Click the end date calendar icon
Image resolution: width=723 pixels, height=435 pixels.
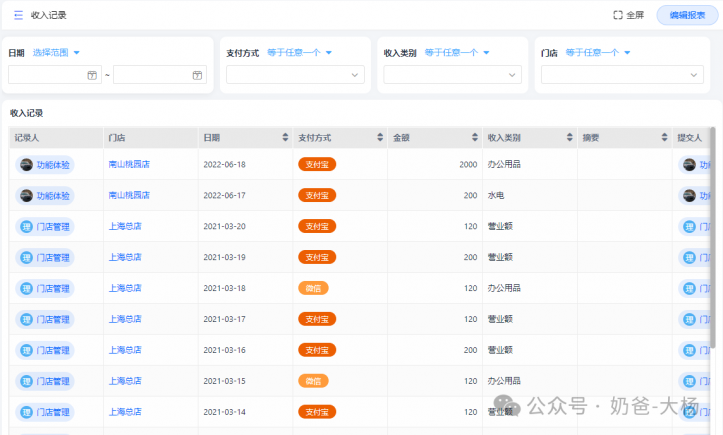coord(198,75)
